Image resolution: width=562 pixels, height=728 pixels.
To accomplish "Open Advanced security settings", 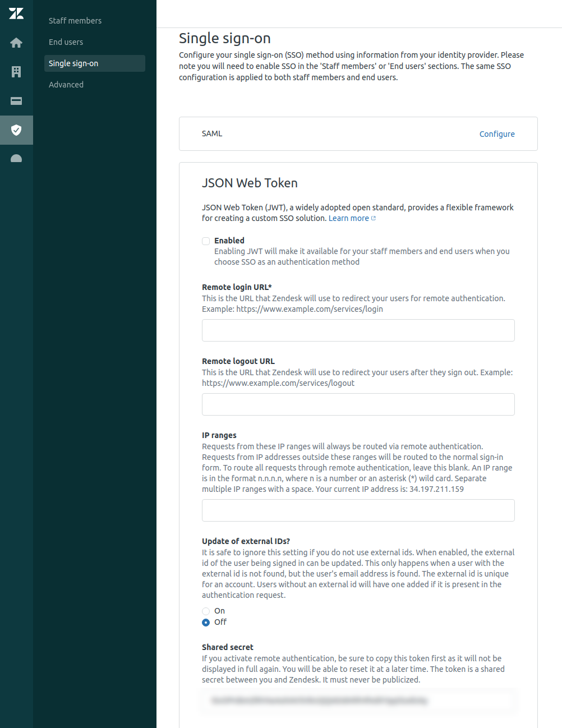I will 66,85.
